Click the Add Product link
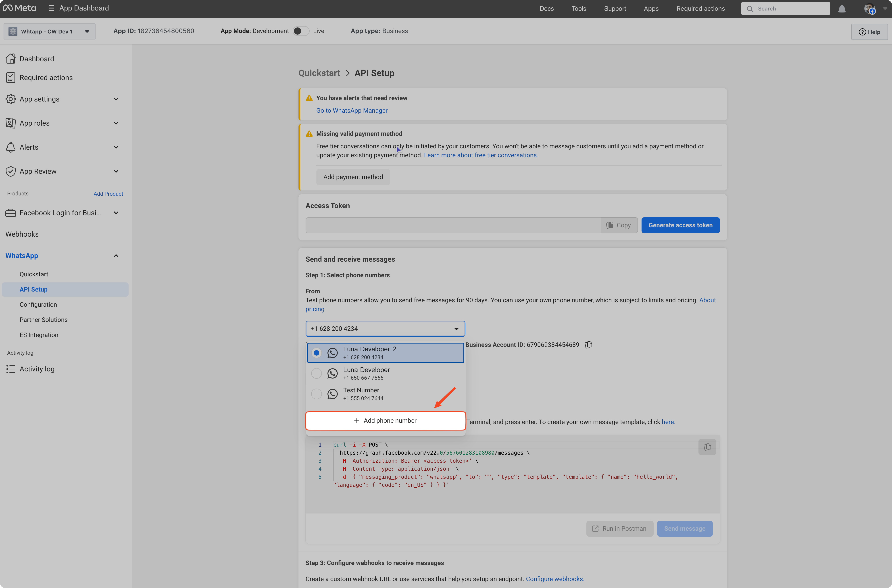The height and width of the screenshot is (588, 892). click(108, 193)
